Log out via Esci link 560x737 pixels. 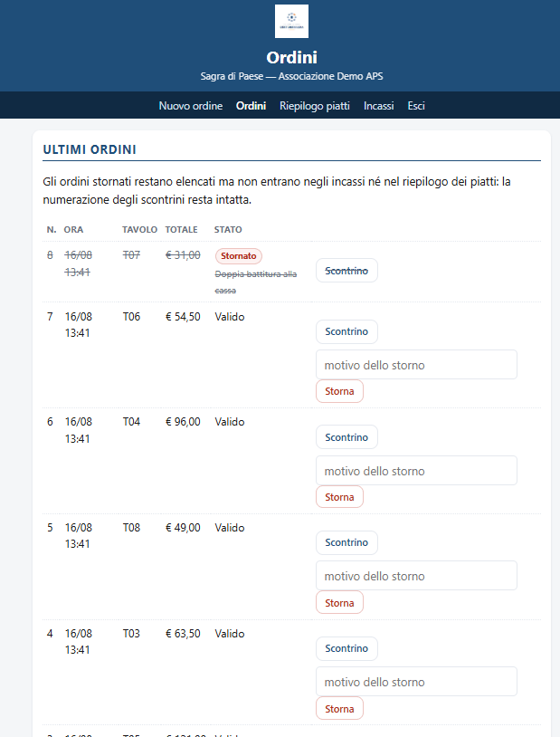[416, 106]
